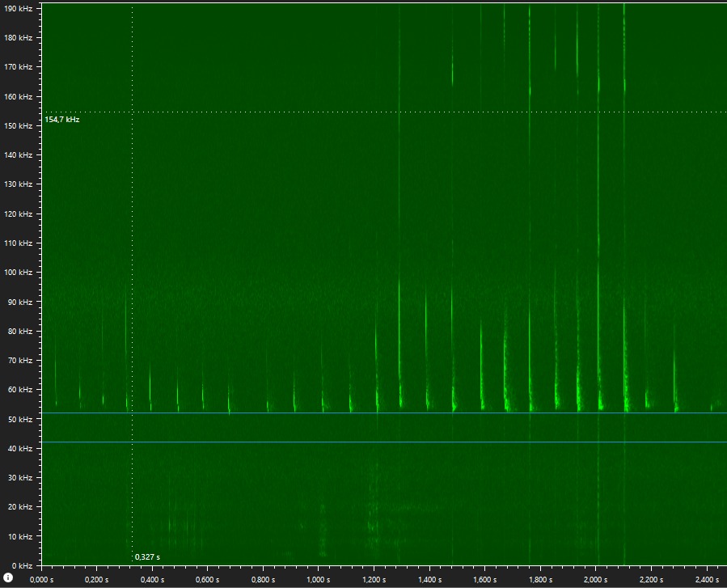Viewport: 727px width, 588px height.
Task: Click the 50 kHz label on frequency axis
Action: [x=21, y=419]
